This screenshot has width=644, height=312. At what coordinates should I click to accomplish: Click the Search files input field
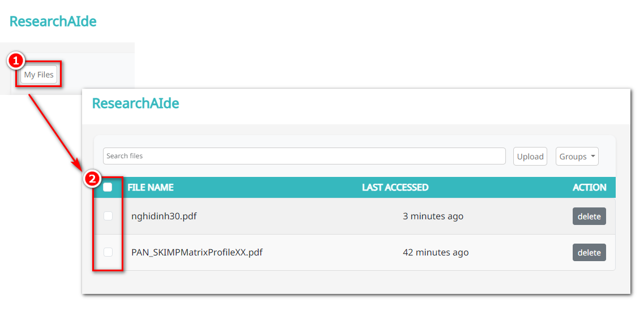304,156
